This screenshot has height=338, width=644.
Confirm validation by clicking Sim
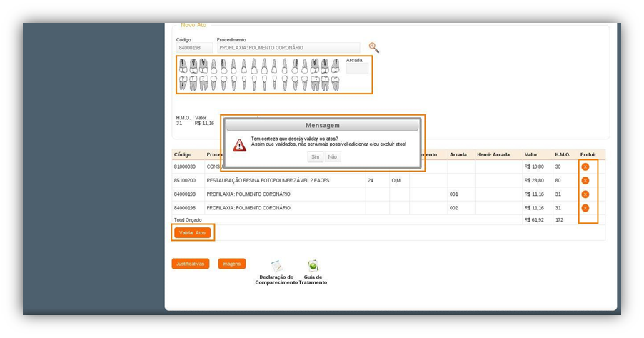(315, 156)
